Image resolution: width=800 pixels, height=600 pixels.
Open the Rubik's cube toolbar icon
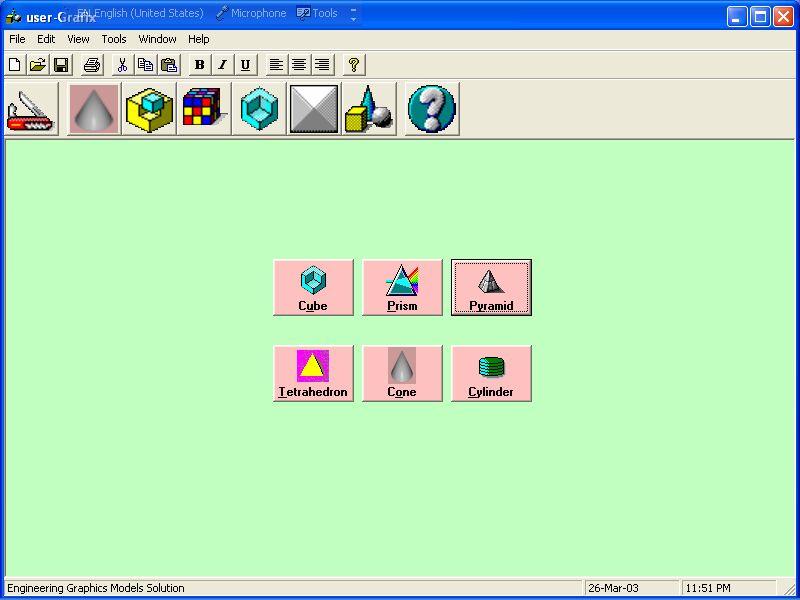[204, 109]
